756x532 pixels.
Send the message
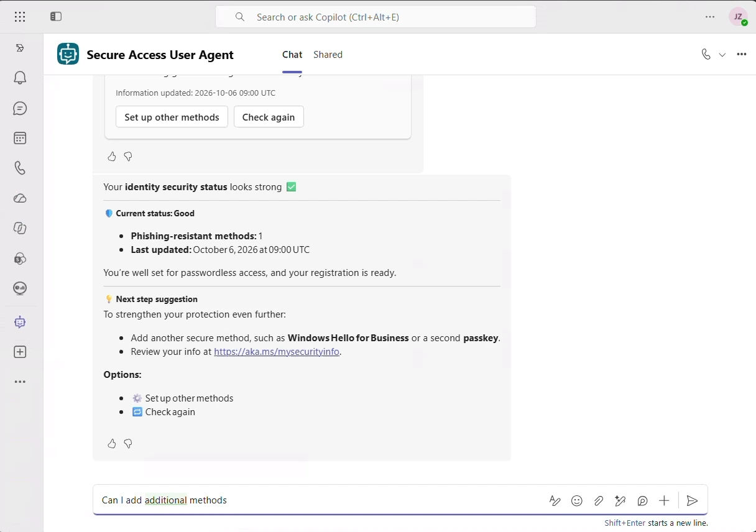tap(693, 500)
